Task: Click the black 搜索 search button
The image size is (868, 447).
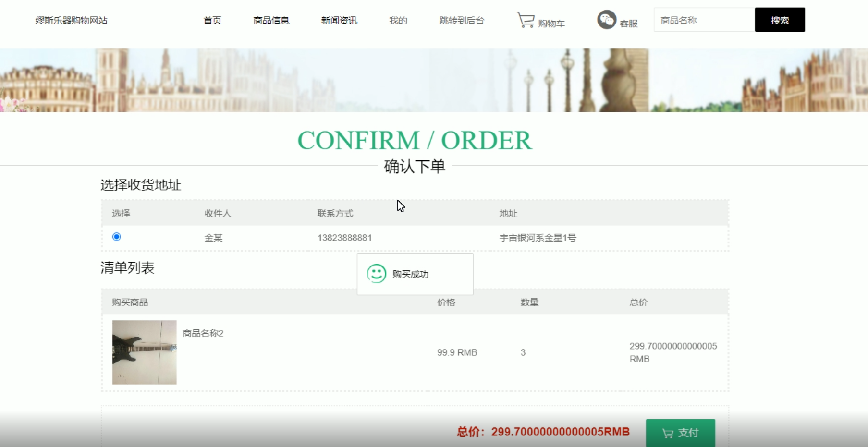Action: click(780, 20)
